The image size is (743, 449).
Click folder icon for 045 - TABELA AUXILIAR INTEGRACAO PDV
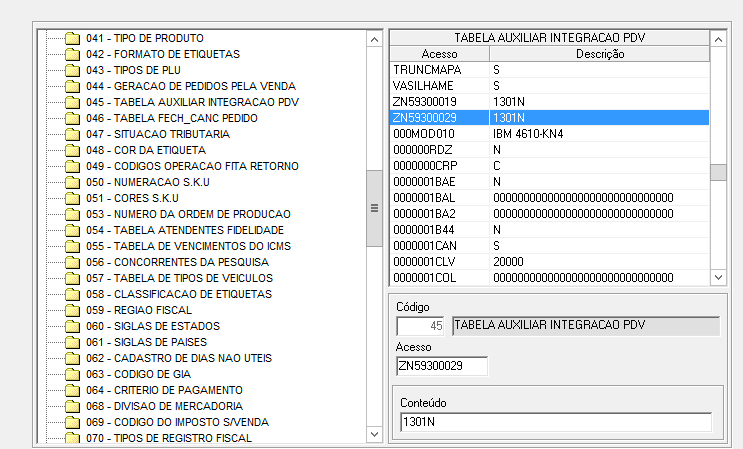click(72, 102)
